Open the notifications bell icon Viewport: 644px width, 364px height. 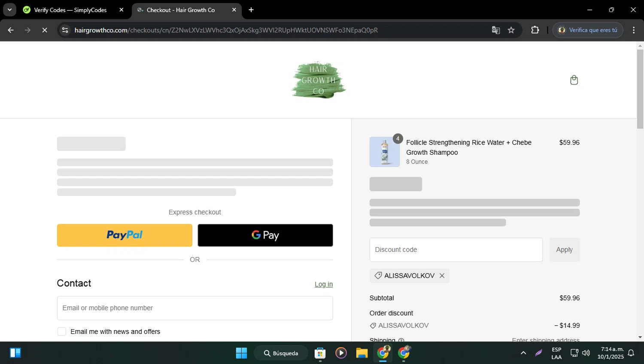coord(631,353)
